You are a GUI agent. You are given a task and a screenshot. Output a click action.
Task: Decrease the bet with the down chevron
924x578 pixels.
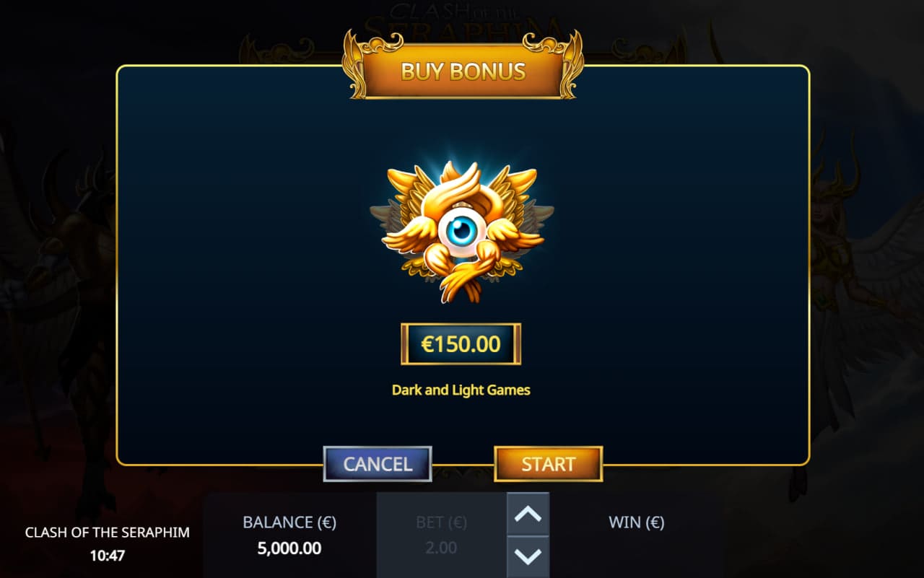(x=528, y=556)
